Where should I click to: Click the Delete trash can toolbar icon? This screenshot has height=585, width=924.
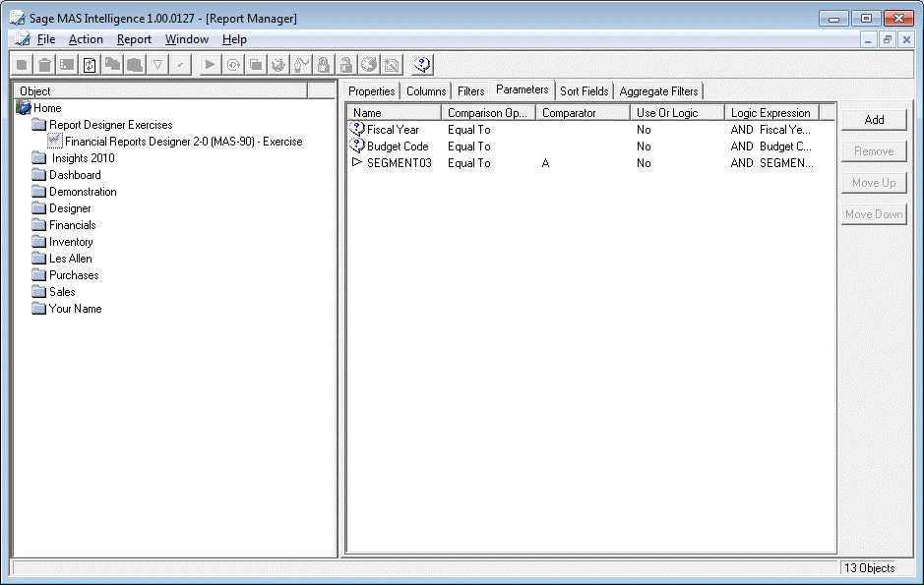pyautogui.click(x=44, y=65)
